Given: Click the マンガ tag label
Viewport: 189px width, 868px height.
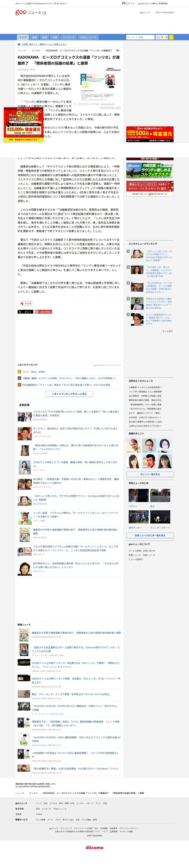Looking at the screenshot, I should 26,304.
